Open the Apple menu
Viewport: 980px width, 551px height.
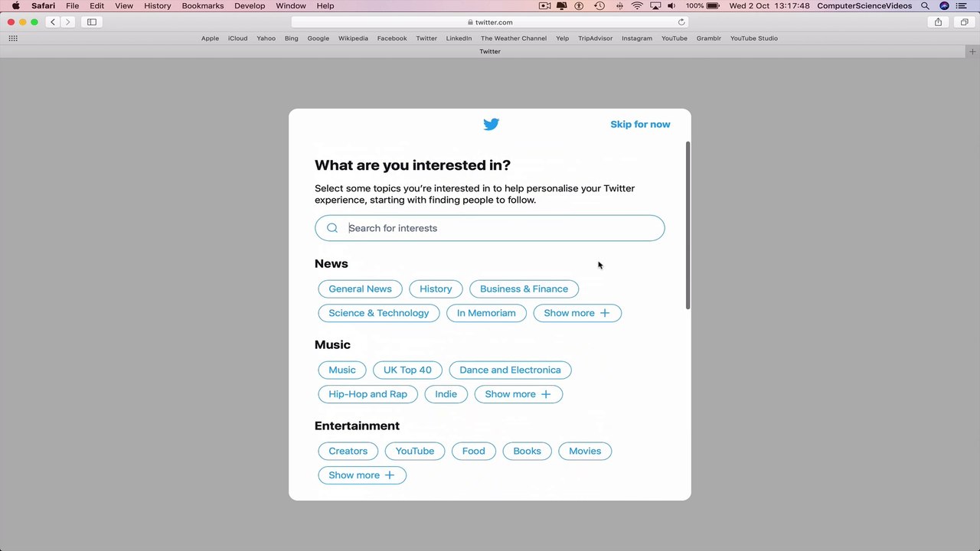(15, 6)
